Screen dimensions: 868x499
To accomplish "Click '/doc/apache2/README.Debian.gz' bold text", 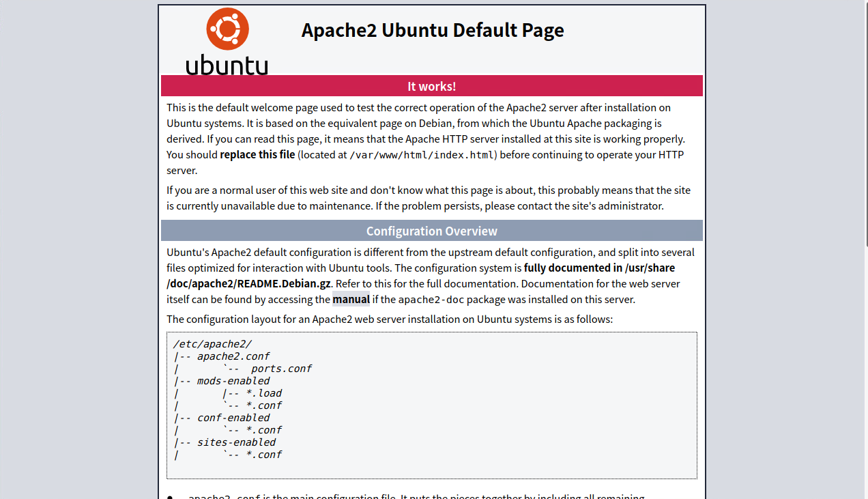I will point(249,283).
